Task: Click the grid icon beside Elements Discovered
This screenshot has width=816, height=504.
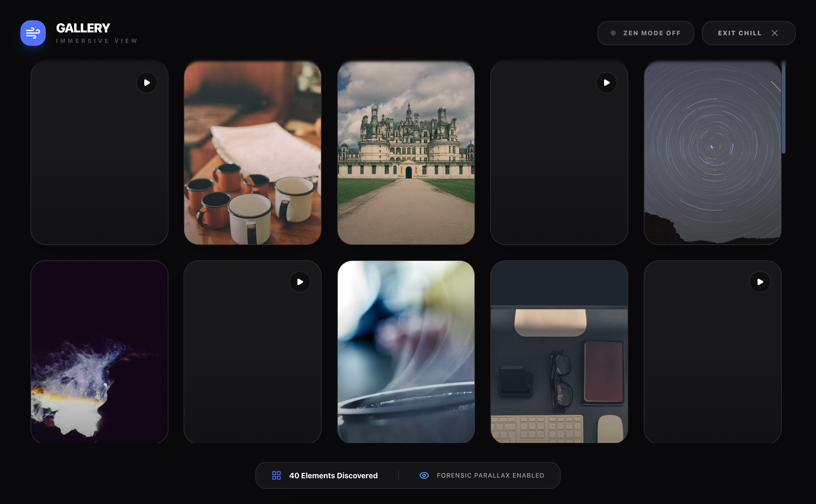Action: [x=276, y=475]
